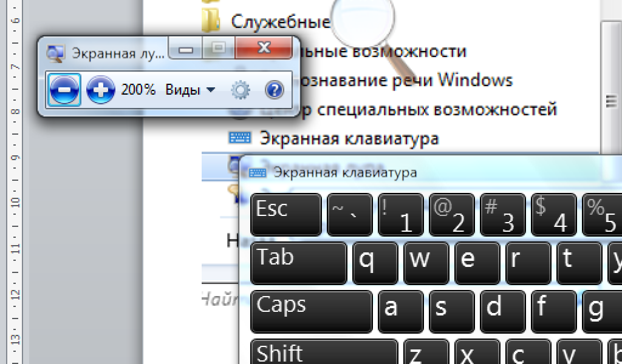Screen dimensions: 622x364
Task: Tap the w key on on-screen keyboard
Action: tap(426, 263)
